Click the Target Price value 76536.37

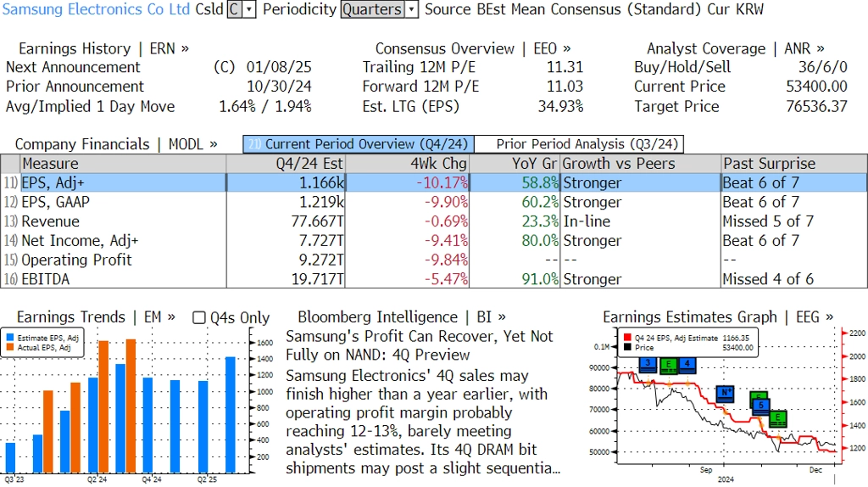click(816, 106)
